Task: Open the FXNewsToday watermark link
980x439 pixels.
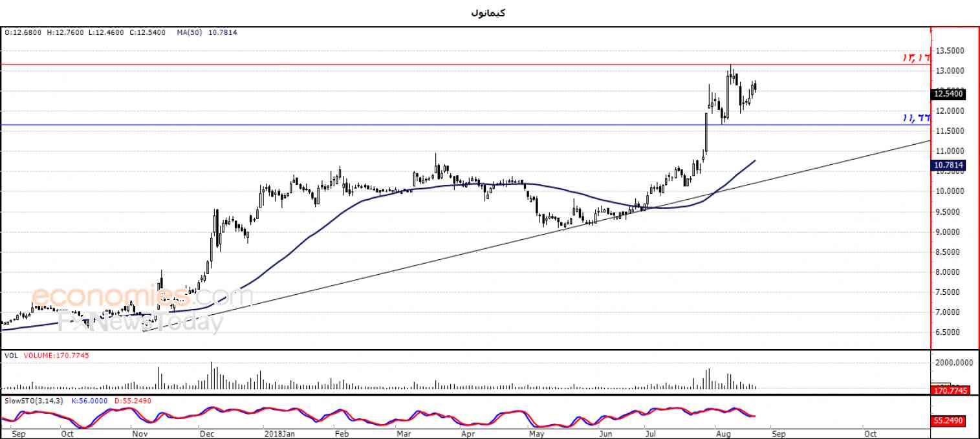Action: pyautogui.click(x=141, y=322)
